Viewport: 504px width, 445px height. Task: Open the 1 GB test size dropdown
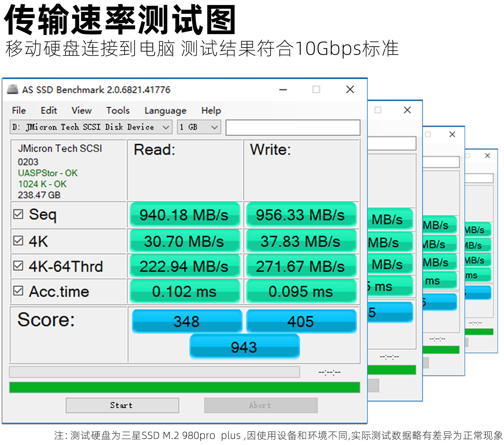click(x=214, y=127)
